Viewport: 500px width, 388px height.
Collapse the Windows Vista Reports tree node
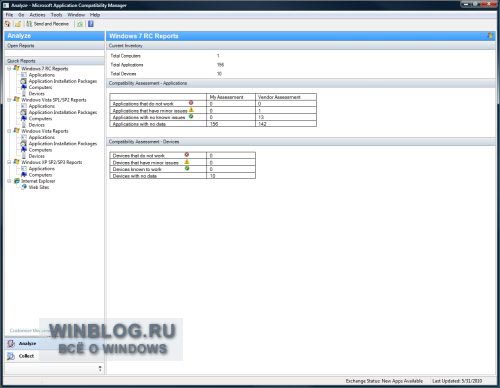[9, 131]
